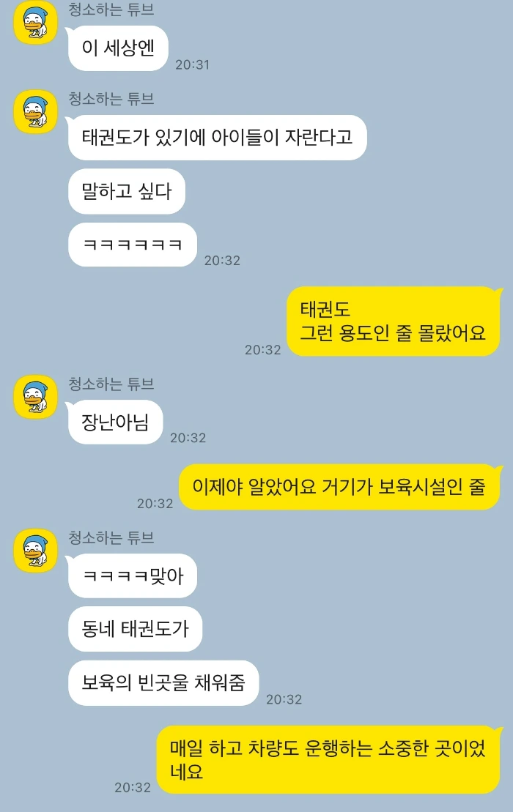Tap the duck avatar beside '장난아님'
Viewport: 513px width, 812px height.
coord(35,397)
